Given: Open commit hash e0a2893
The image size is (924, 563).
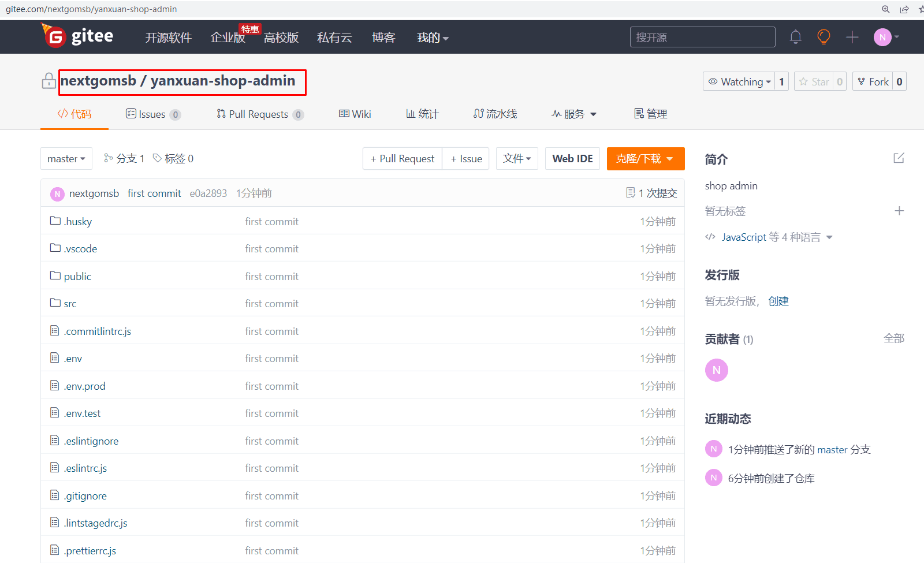Looking at the screenshot, I should (208, 193).
